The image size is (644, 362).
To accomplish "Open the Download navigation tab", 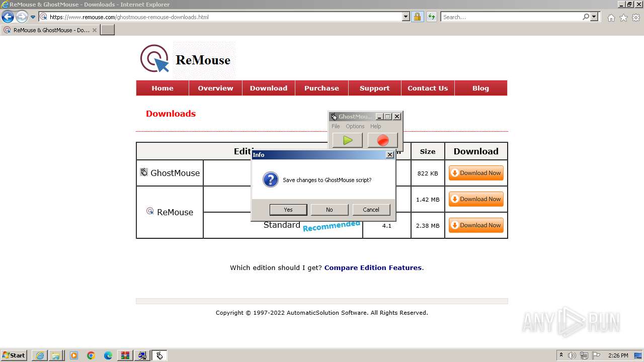I will coord(269,88).
